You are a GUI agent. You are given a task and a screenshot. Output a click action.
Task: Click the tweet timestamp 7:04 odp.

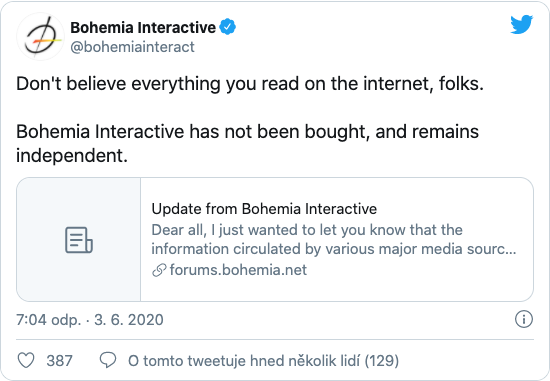(x=49, y=320)
